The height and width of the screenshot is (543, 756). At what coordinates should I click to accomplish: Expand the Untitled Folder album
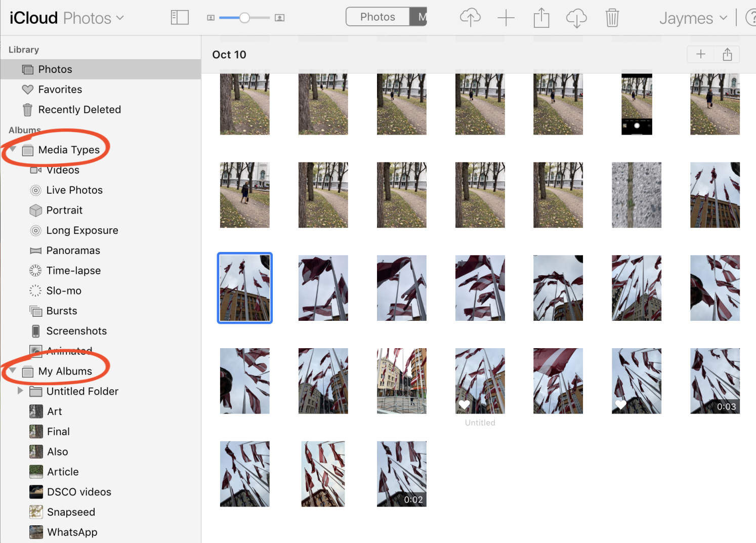[x=20, y=391]
